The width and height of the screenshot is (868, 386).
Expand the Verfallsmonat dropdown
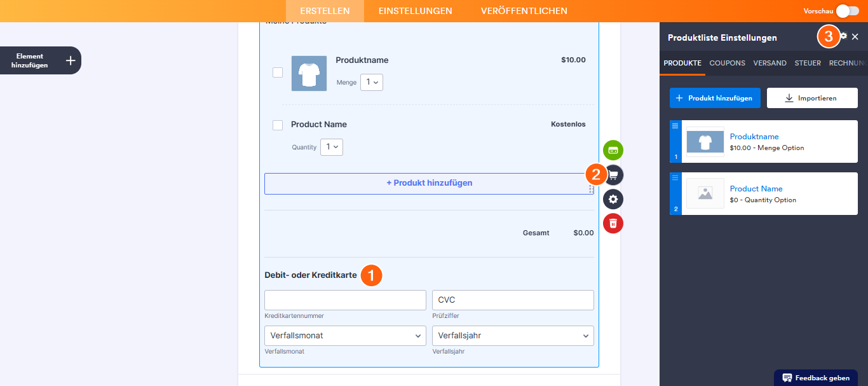(345, 336)
